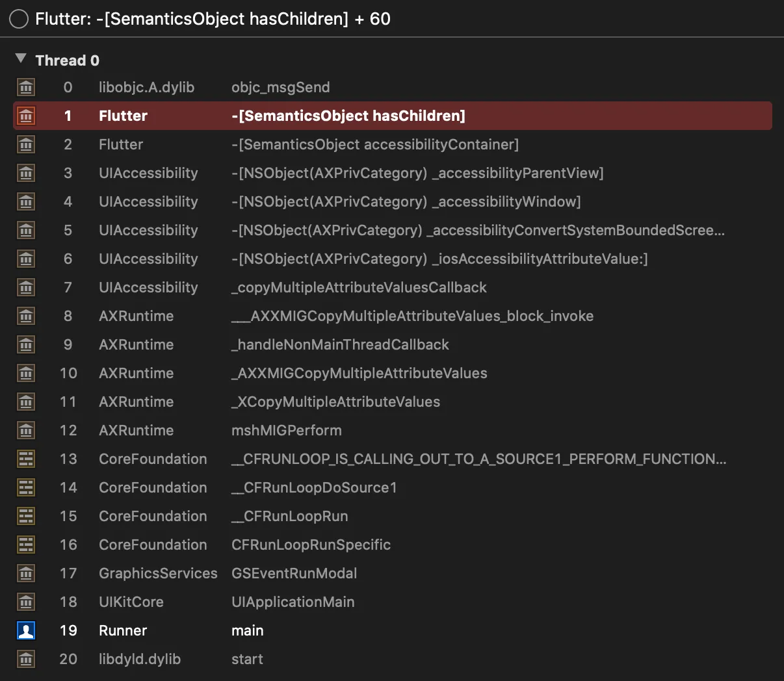Select -[SemanticsObject accessibilityContainer] function name
The height and width of the screenshot is (681, 784).
tap(375, 145)
